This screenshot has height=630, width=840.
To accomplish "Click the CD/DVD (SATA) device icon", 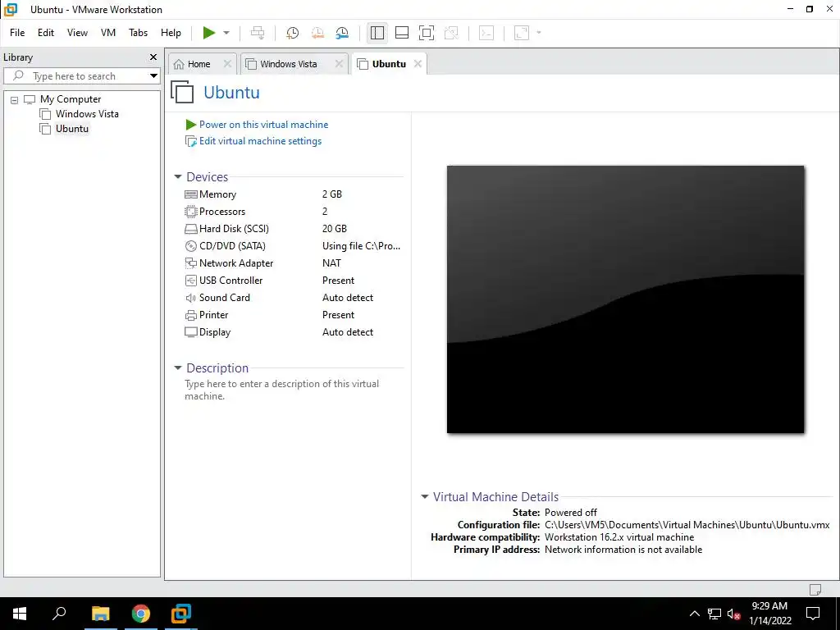I will pyautogui.click(x=190, y=246).
